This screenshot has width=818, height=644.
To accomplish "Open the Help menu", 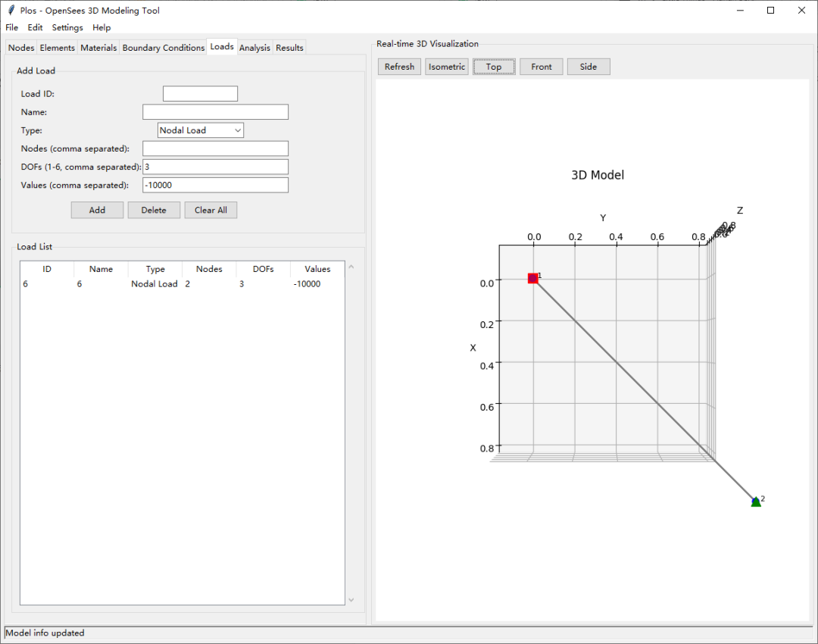I will [x=101, y=28].
